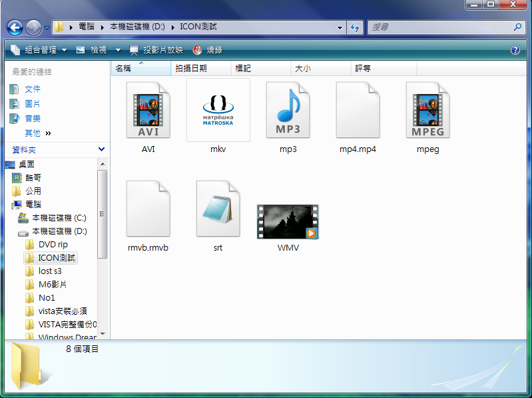The image size is (532, 398).
Task: Click the blue help question mark icon
Action: tap(515, 50)
